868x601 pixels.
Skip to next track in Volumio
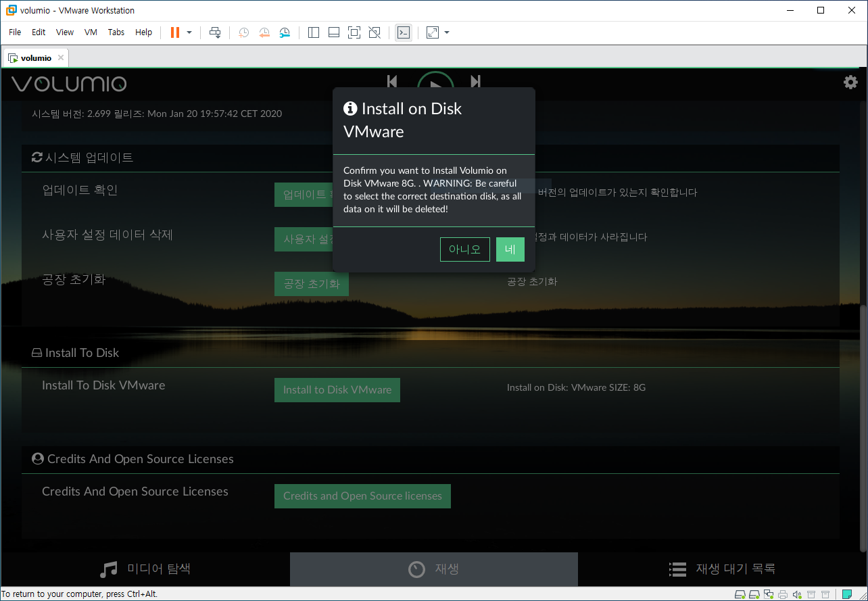coord(476,81)
